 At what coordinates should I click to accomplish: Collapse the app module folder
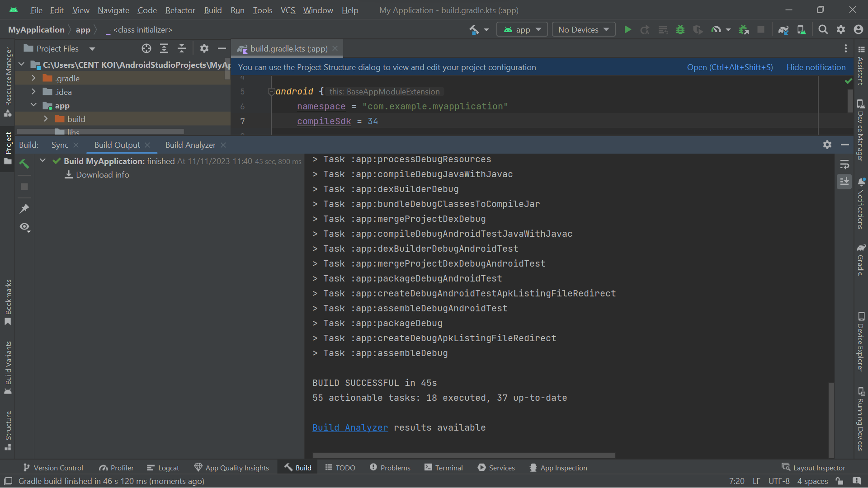[x=33, y=105]
